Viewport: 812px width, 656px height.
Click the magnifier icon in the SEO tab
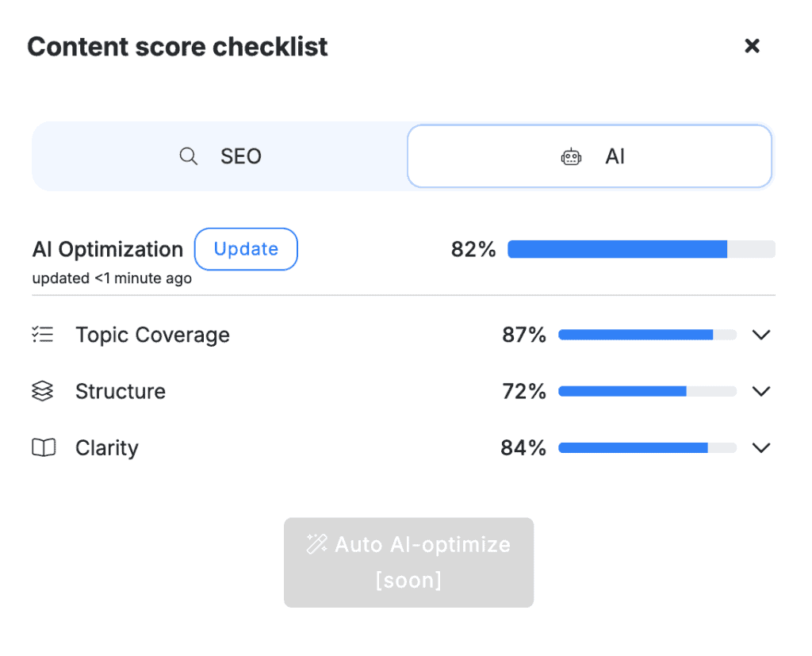189,156
